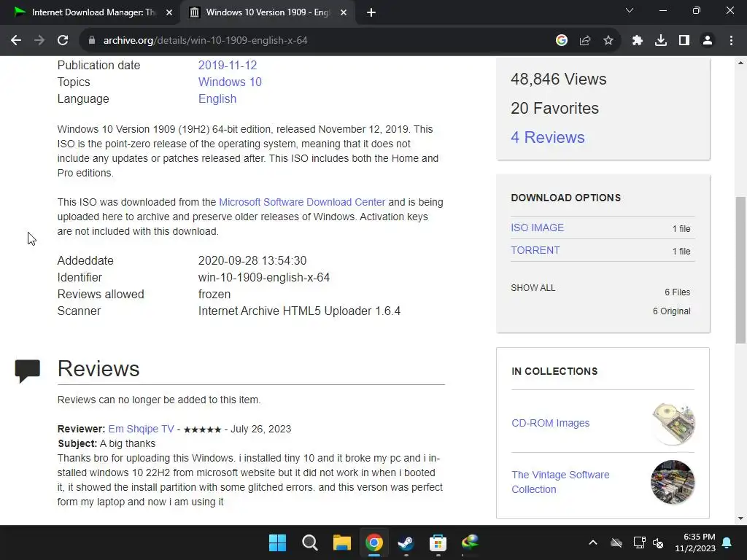Click the scrollbar down arrow

coord(740,518)
